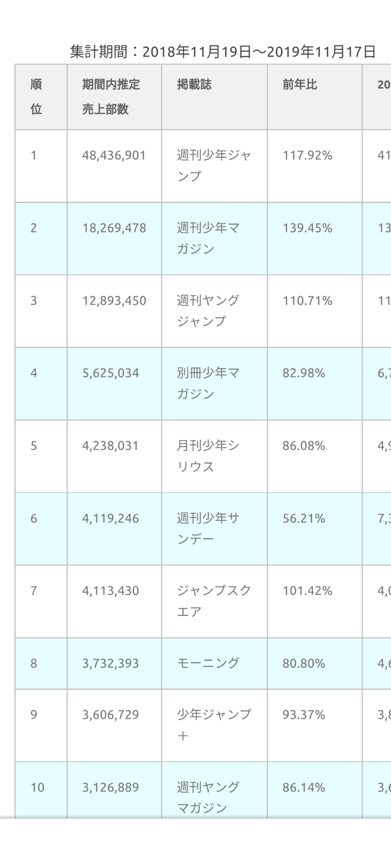Select the ジャンプスクエア magazine cell
The image size is (391, 868).
click(x=214, y=602)
